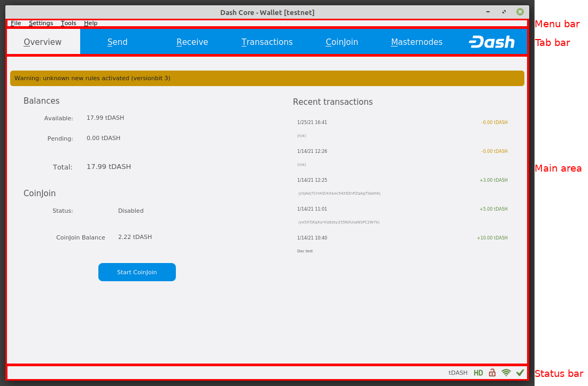Select the 1/25/21 16:41 transaction

coord(402,129)
